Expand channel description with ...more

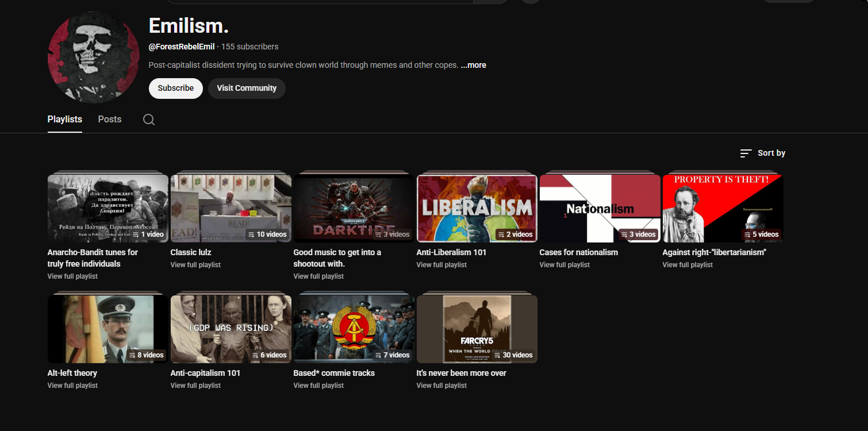point(473,65)
